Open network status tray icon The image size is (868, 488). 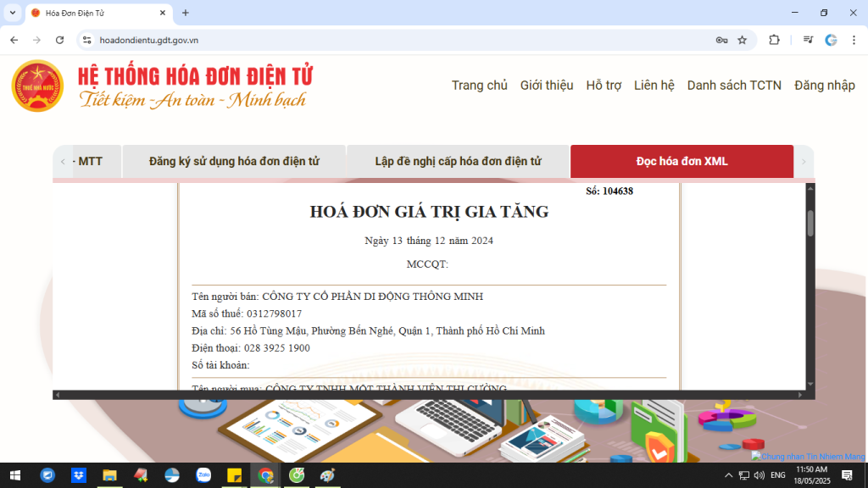(744, 475)
